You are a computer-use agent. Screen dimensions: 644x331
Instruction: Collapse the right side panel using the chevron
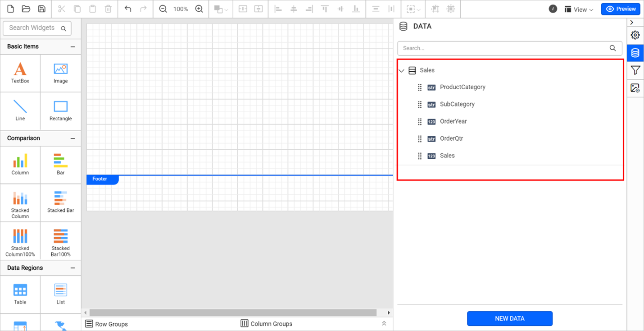pyautogui.click(x=632, y=23)
